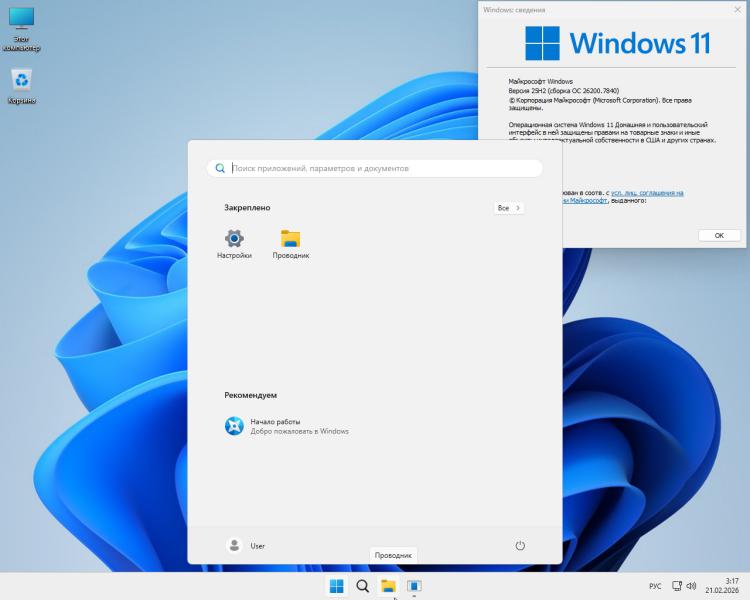This screenshot has width=750, height=600.
Task: Launch File Explorer from the taskbar
Action: (x=388, y=586)
